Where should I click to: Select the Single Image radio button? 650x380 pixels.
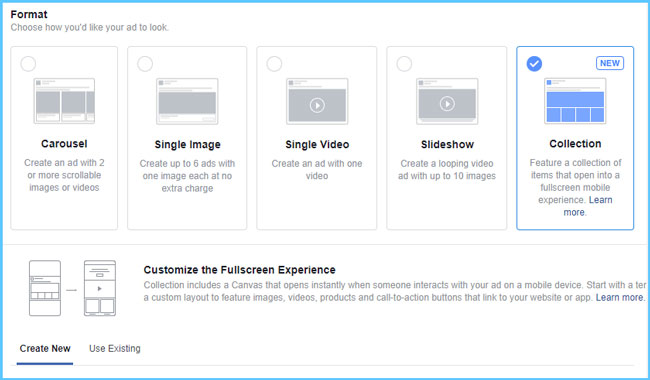click(x=145, y=64)
